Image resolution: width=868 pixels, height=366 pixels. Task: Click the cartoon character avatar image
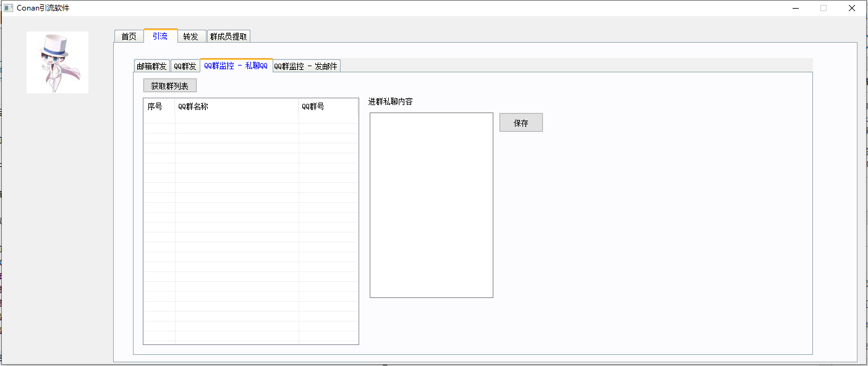57,62
